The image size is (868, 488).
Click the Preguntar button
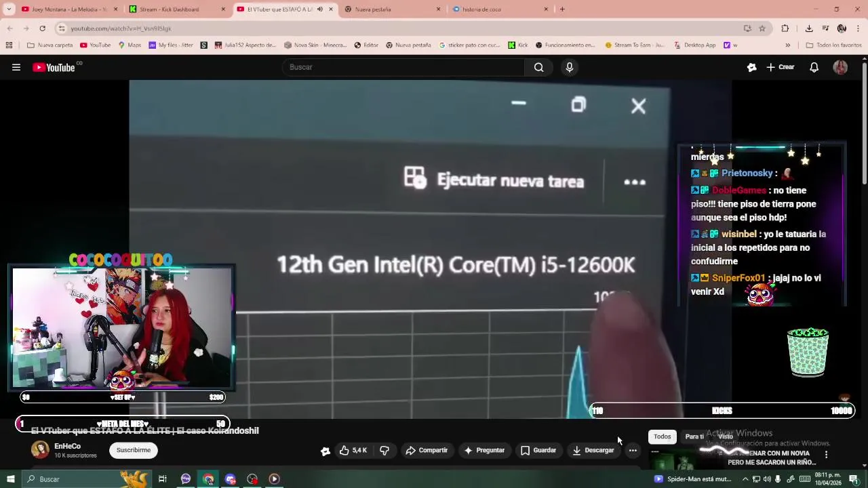click(x=484, y=450)
